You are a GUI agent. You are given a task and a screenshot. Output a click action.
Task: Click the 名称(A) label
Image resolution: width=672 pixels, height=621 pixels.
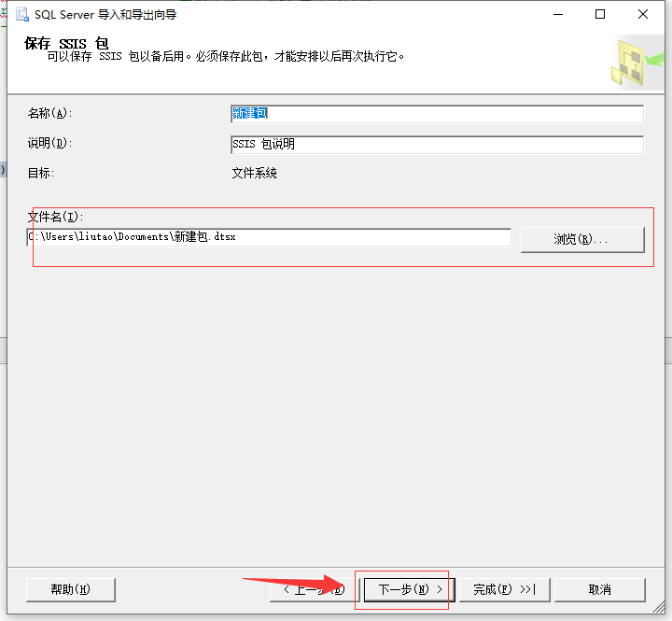pos(49,113)
